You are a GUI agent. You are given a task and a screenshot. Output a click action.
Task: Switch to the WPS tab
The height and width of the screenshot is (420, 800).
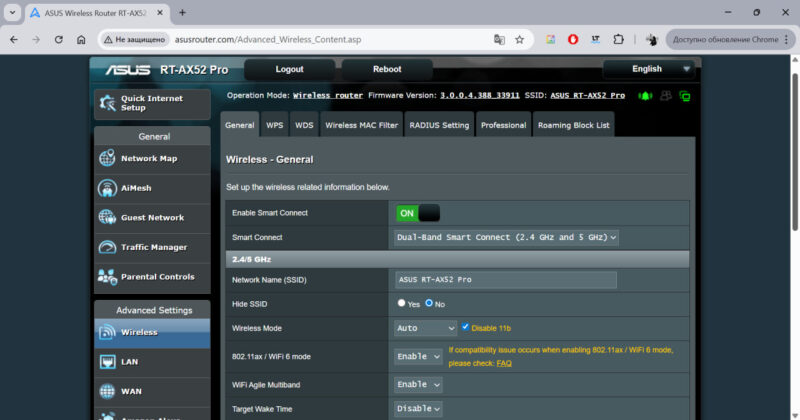[x=274, y=125]
